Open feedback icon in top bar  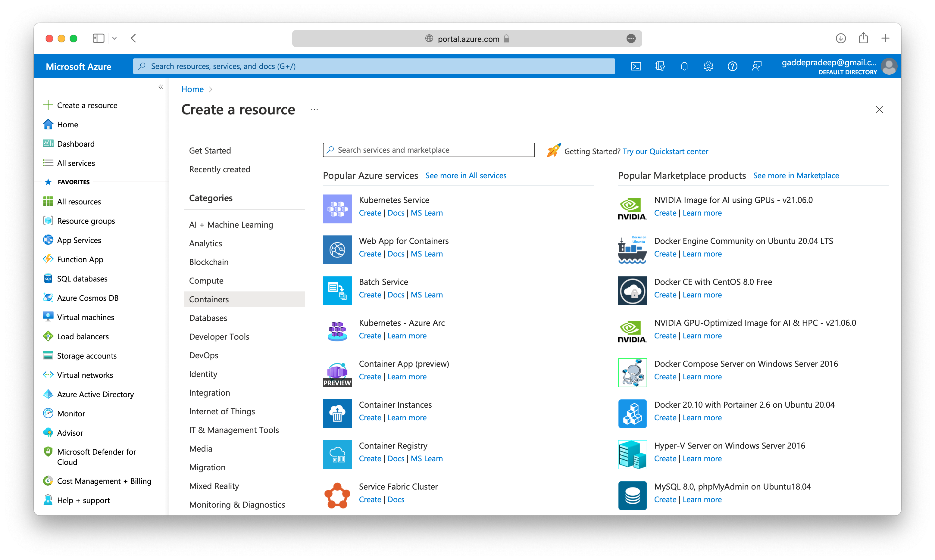point(756,67)
